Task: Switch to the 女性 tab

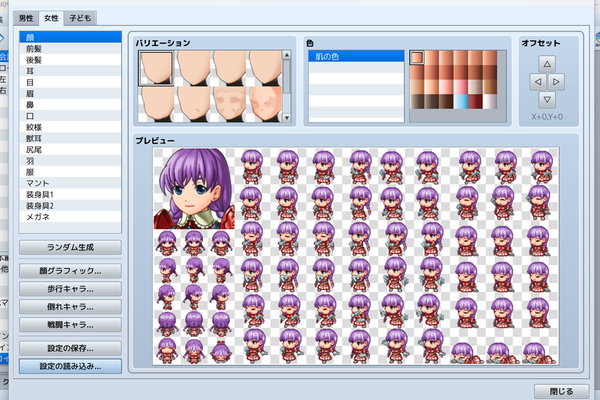Action: [x=51, y=18]
